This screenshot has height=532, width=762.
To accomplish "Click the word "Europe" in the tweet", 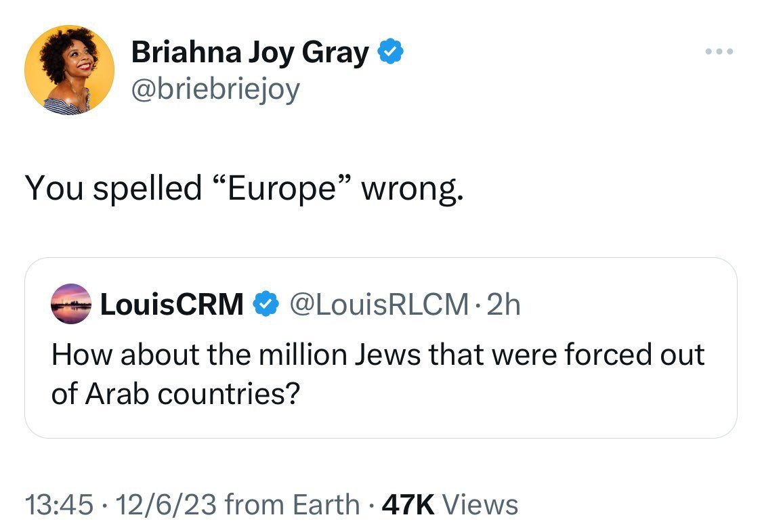I will [280, 188].
